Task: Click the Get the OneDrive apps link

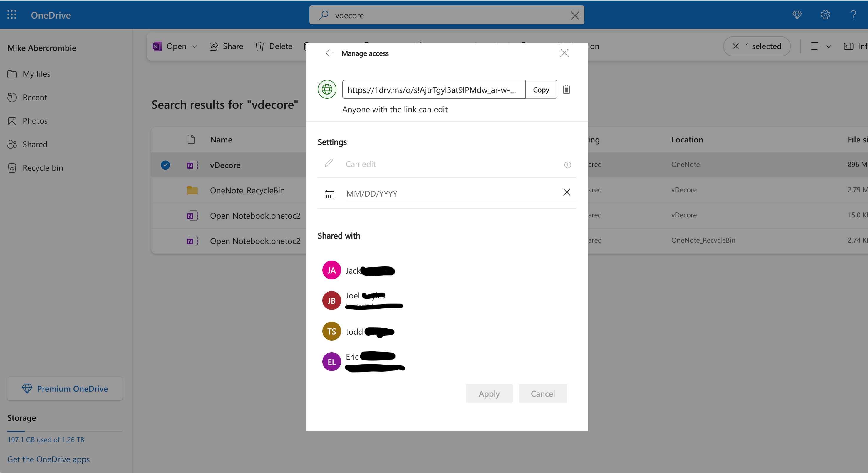Action: coord(48,459)
